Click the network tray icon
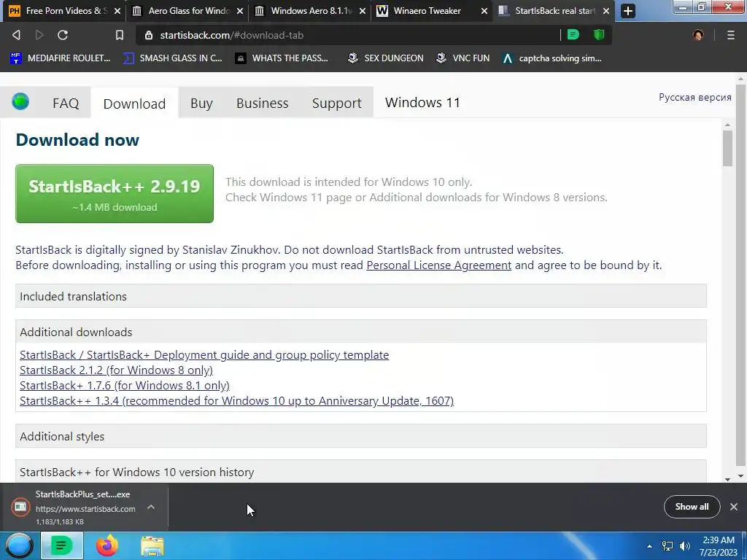Screen dimensions: 747x560 [667, 546]
